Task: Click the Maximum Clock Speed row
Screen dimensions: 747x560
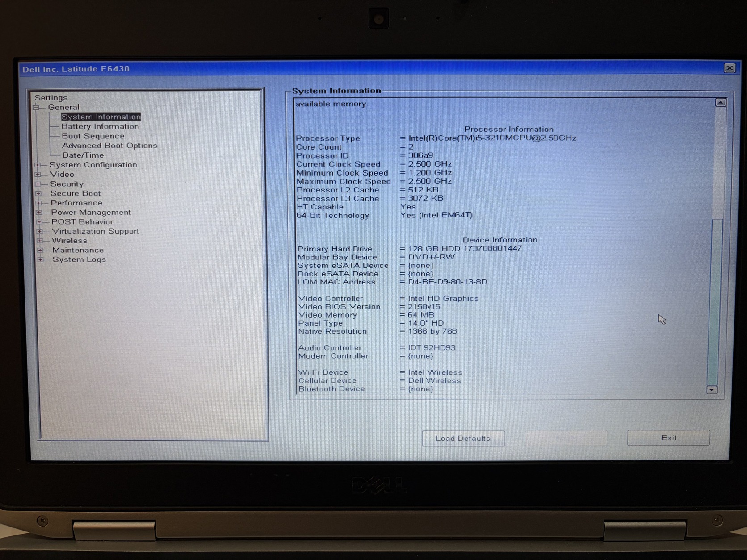Action: 374,181
